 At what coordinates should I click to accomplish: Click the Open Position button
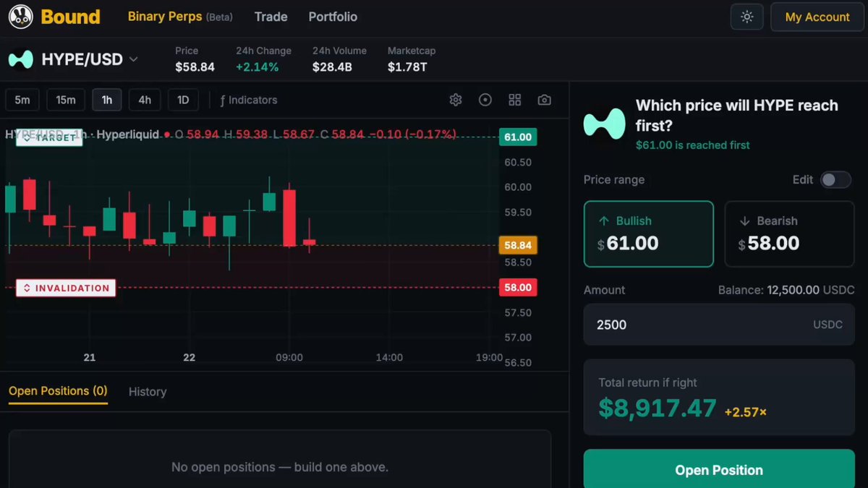[719, 470]
